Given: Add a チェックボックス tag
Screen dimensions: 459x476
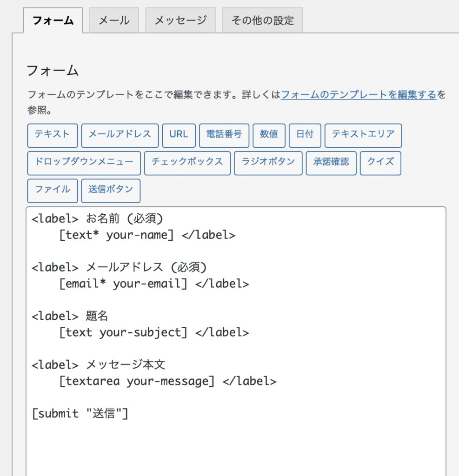Looking at the screenshot, I should (x=187, y=163).
